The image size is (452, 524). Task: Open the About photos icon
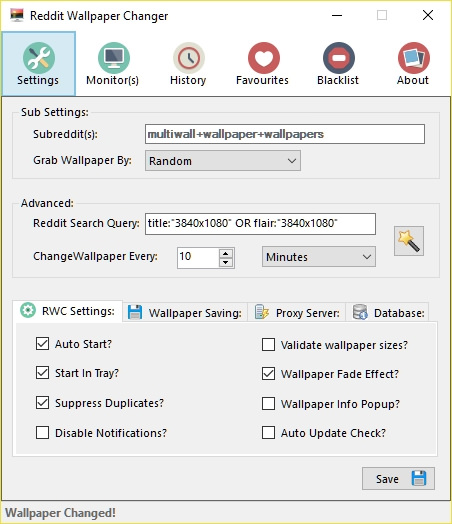click(414, 58)
